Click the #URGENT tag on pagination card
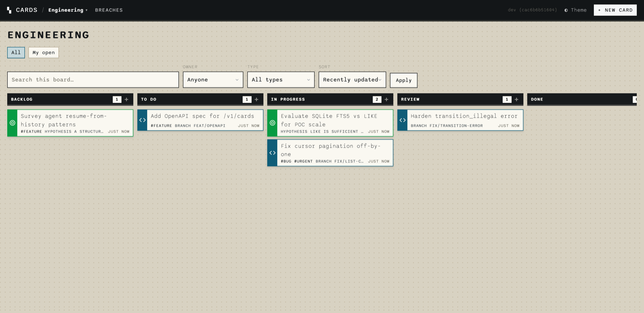 coord(303,161)
